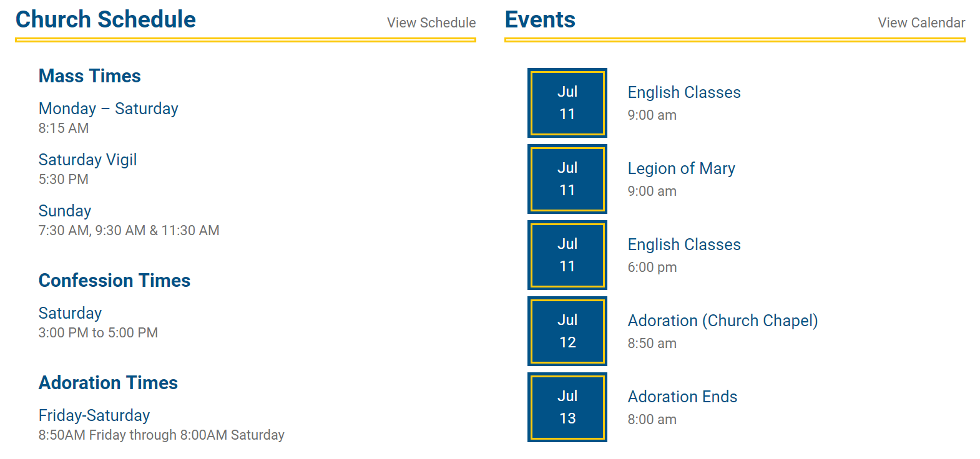Screen dimensions: 980x459
Task: Click the Friday-Saturday adoration entry
Action: [x=94, y=415]
